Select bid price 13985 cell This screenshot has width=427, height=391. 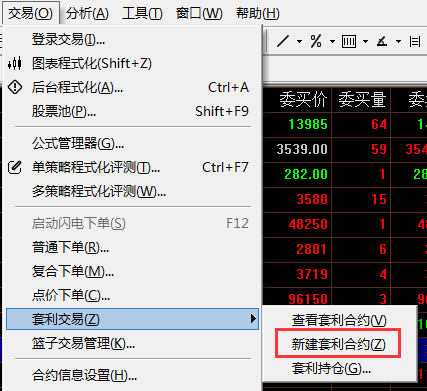[x=298, y=125]
